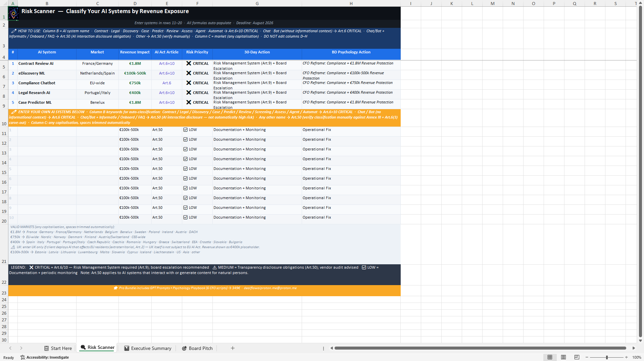Screen dimensions: 644x361
Task: Click the LOW checkmark in row 18
Action: coord(186,198)
